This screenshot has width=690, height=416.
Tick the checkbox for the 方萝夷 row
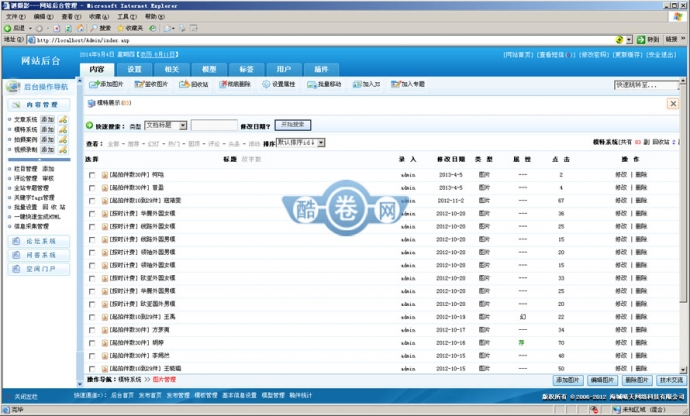[x=92, y=330]
